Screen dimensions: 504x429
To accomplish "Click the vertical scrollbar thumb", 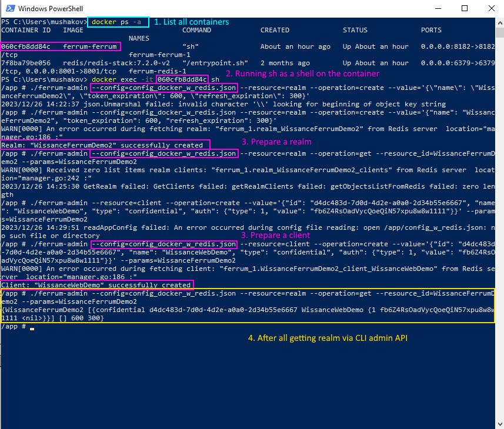I will [x=500, y=32].
